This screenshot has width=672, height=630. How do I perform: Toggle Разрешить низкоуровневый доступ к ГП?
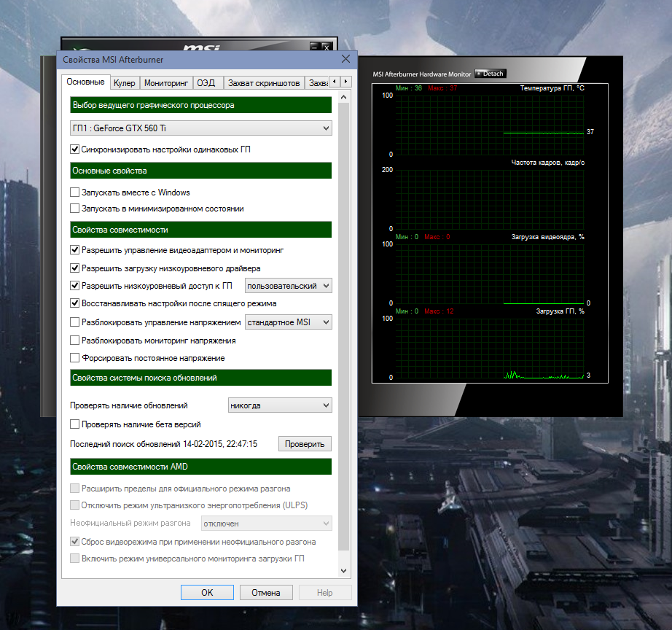coord(74,286)
